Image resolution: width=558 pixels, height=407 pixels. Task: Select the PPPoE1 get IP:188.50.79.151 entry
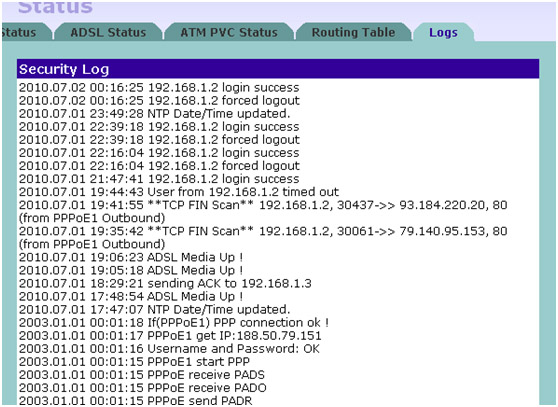point(170,335)
